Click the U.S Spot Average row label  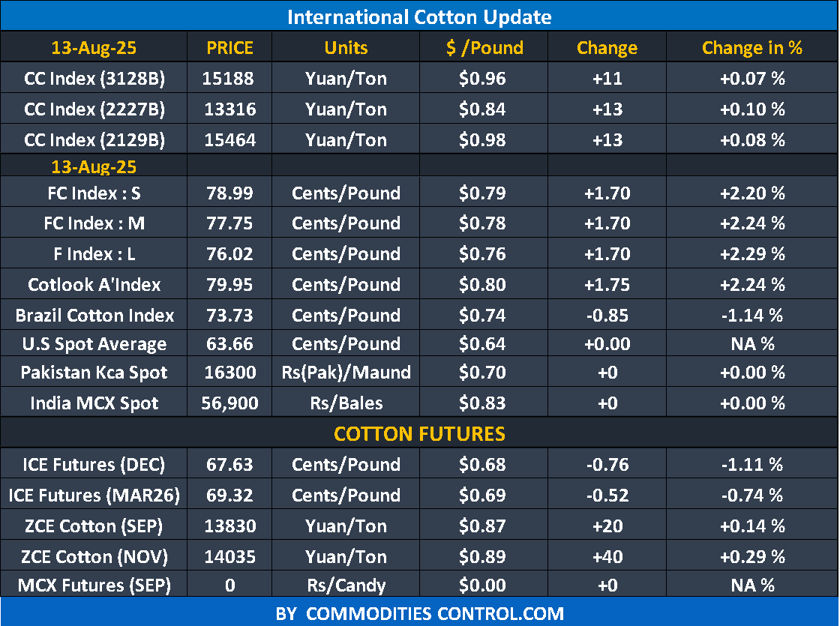pos(94,345)
